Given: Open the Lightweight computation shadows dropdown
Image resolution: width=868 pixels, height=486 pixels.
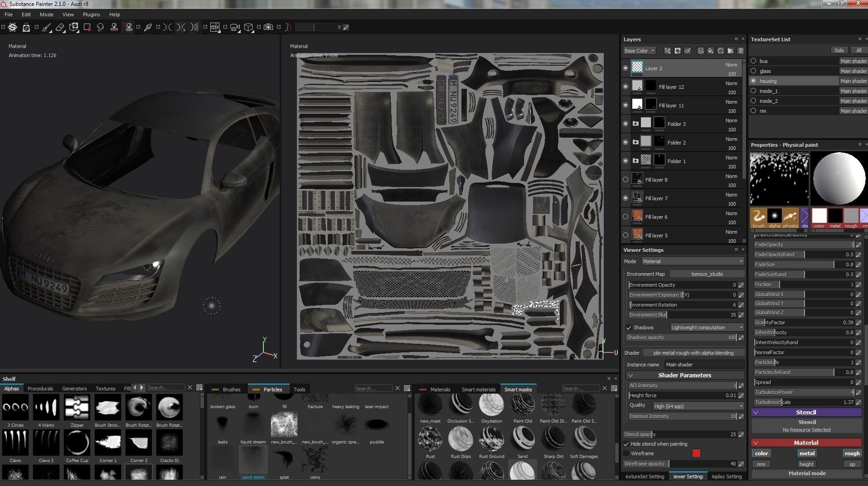Looking at the screenshot, I should click(x=707, y=327).
